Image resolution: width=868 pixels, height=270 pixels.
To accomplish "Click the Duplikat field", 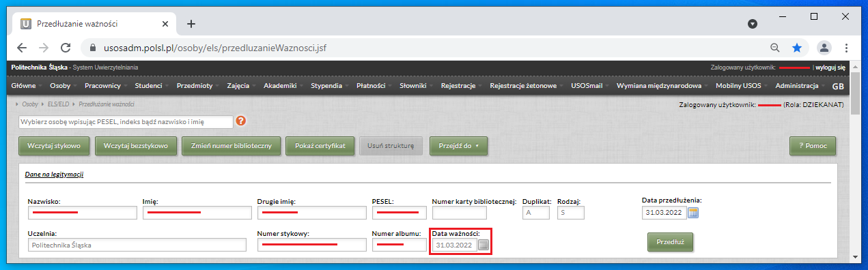I will tap(536, 213).
